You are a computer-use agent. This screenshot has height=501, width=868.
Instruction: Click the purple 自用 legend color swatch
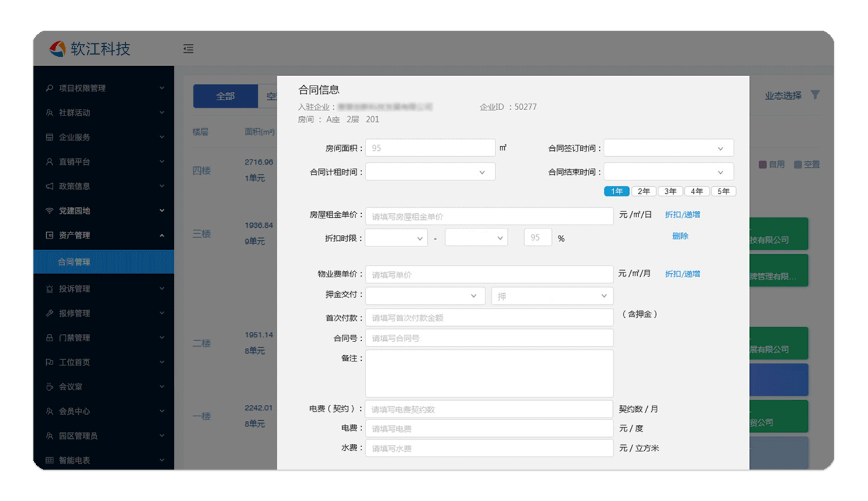point(763,164)
